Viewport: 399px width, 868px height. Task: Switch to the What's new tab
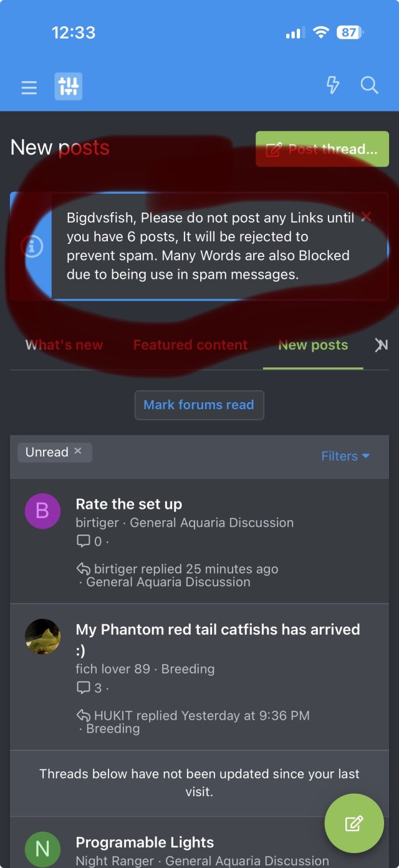coord(64,345)
